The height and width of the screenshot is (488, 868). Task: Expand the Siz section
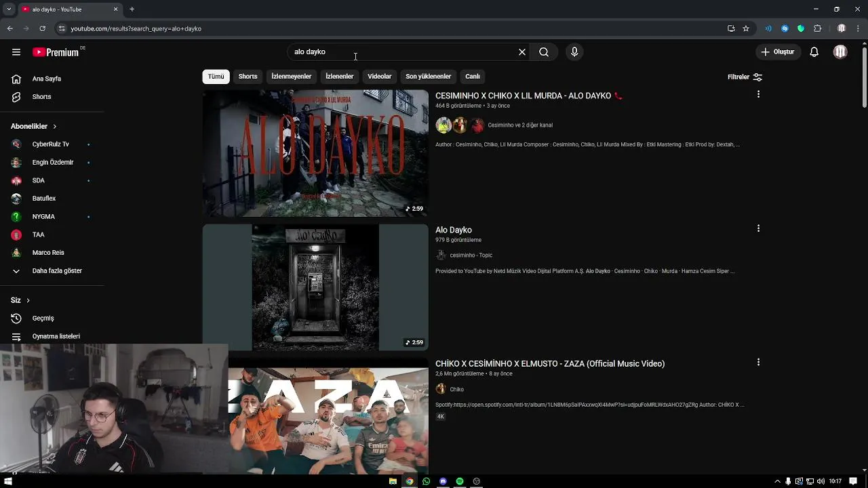[x=20, y=300]
